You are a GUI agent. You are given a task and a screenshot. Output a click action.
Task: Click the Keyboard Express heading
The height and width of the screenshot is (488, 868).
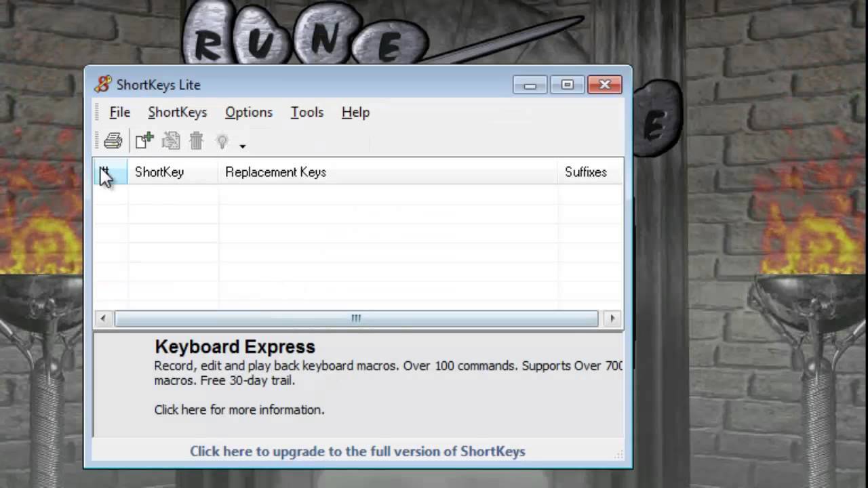pos(235,347)
